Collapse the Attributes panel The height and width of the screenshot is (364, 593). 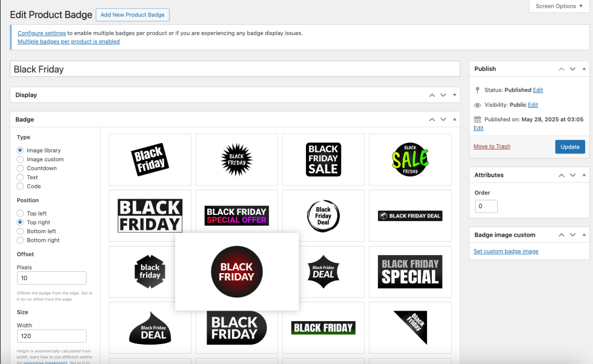click(x=584, y=175)
